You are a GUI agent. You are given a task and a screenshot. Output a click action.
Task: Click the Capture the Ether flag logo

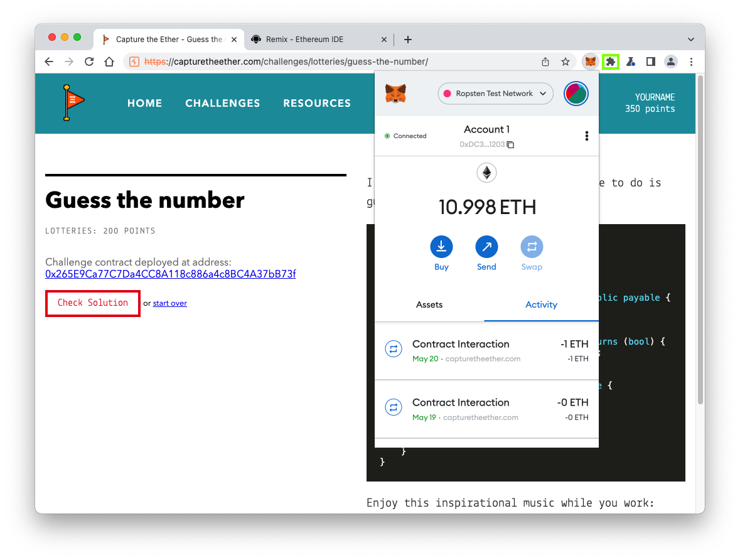tap(73, 102)
